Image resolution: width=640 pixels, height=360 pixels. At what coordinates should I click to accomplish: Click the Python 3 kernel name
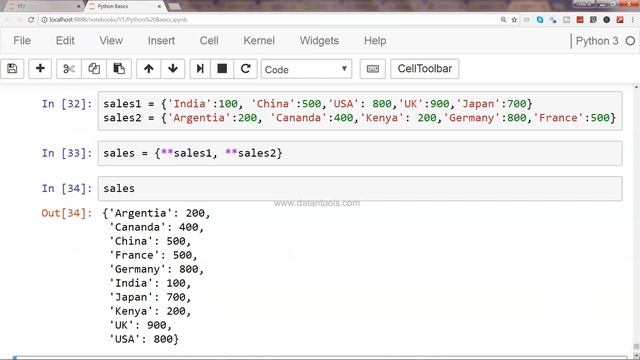click(x=597, y=41)
